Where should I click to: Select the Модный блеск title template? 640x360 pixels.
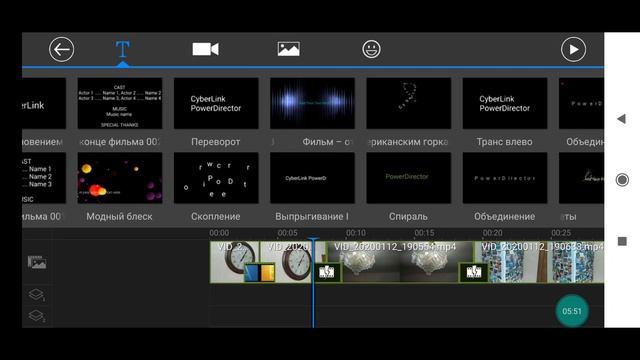[x=120, y=178]
